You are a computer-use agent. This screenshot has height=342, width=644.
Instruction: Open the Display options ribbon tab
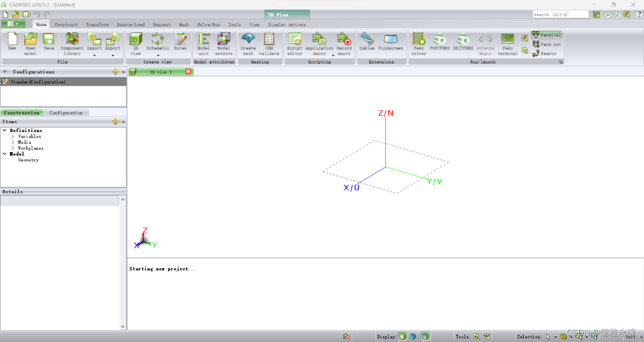pyautogui.click(x=287, y=24)
